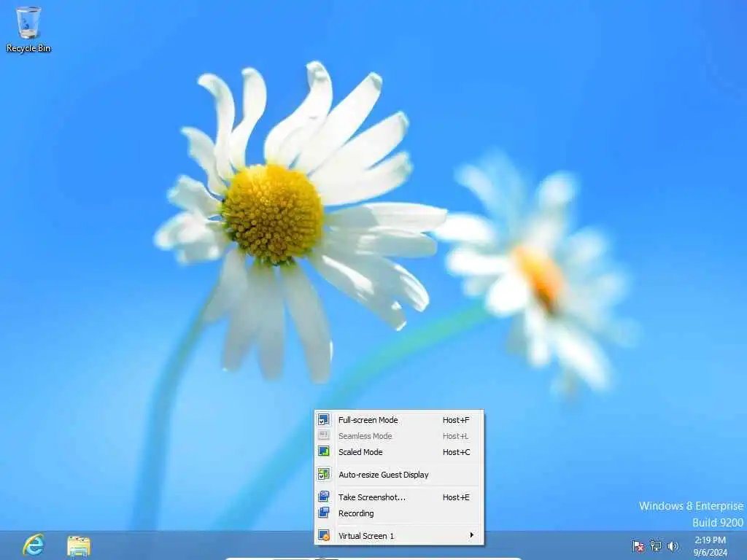Launch Internet Explorer from the taskbar

point(34,545)
